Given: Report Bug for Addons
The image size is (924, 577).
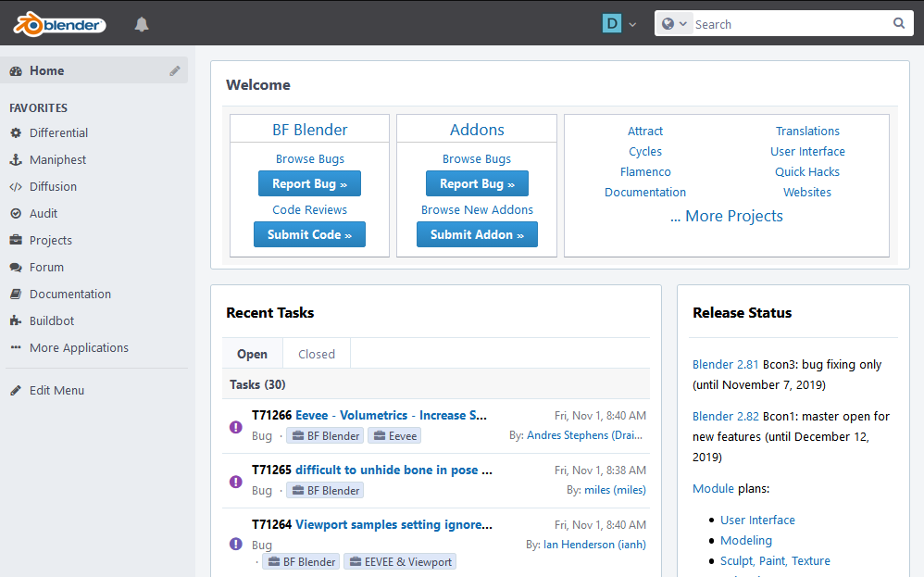Looking at the screenshot, I should (x=477, y=183).
